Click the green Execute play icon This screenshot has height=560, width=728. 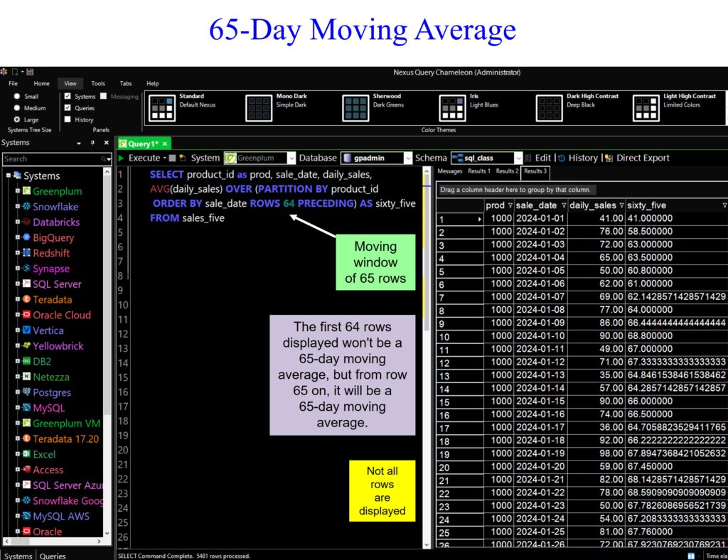(x=122, y=158)
